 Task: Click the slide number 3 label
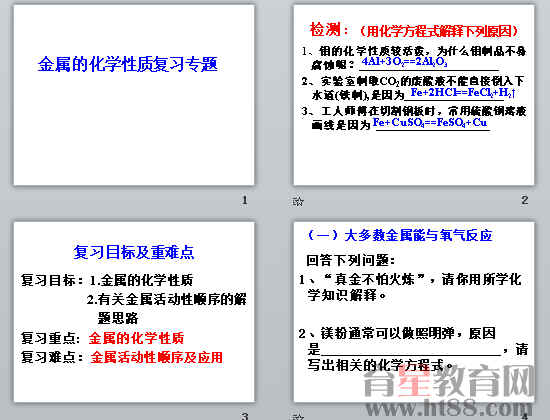point(244,416)
